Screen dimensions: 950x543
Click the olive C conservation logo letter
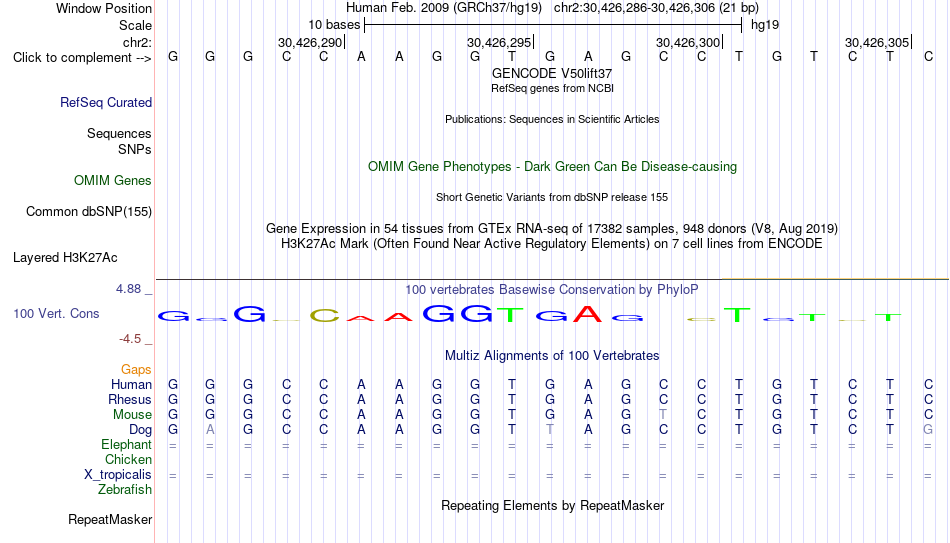click(324, 315)
